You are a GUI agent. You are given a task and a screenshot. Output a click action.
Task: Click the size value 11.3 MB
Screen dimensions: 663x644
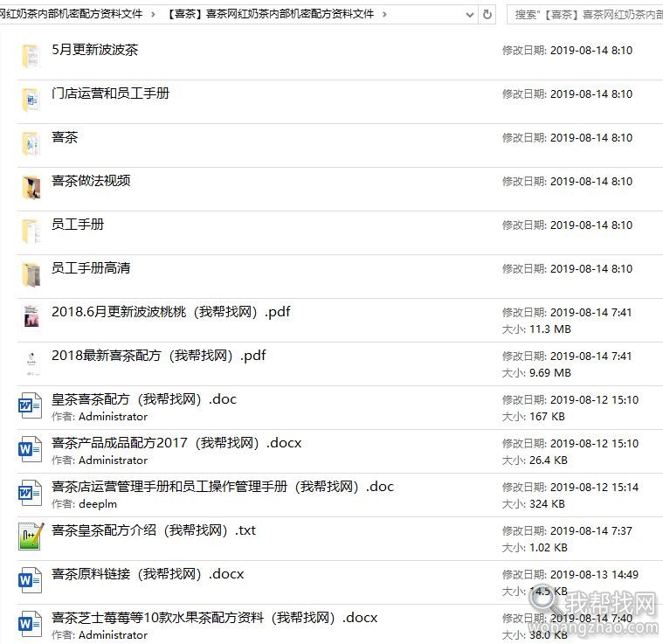point(550,329)
